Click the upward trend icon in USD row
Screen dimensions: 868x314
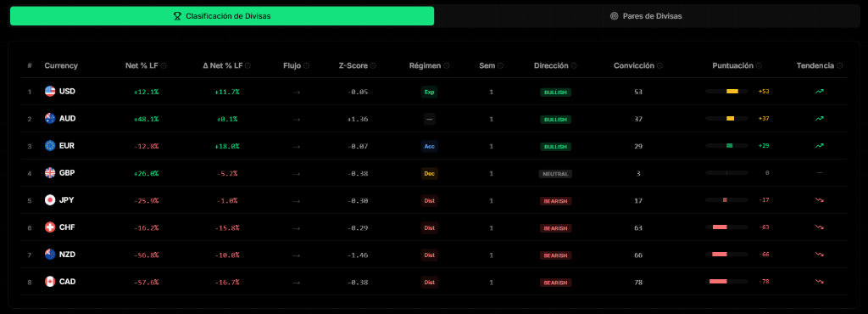820,92
